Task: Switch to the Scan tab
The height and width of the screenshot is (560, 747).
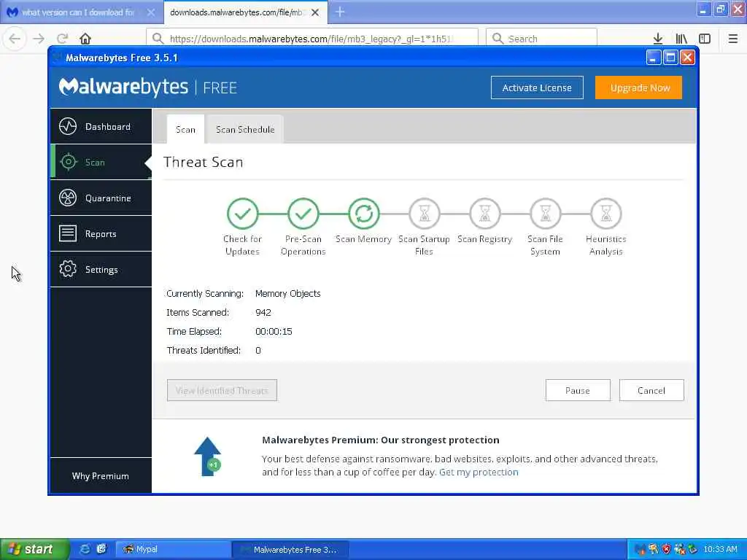Action: 185,129
